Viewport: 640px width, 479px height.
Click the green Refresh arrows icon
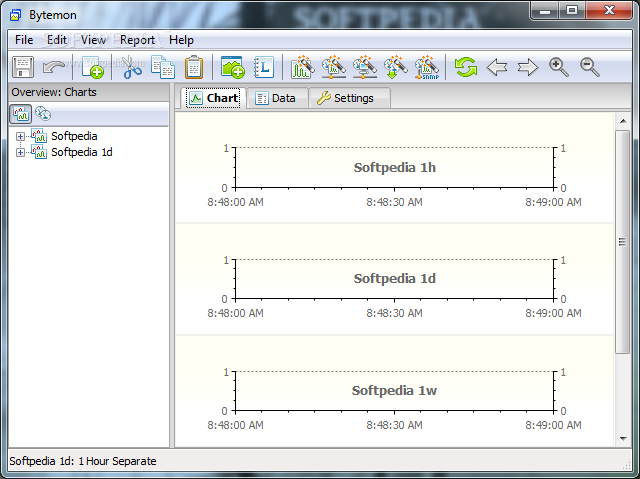tap(466, 67)
